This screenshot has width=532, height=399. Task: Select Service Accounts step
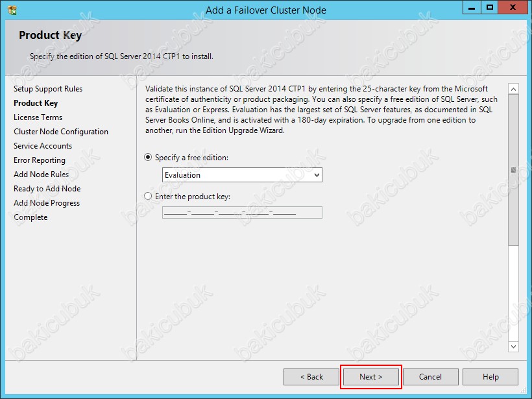pyautogui.click(x=43, y=145)
